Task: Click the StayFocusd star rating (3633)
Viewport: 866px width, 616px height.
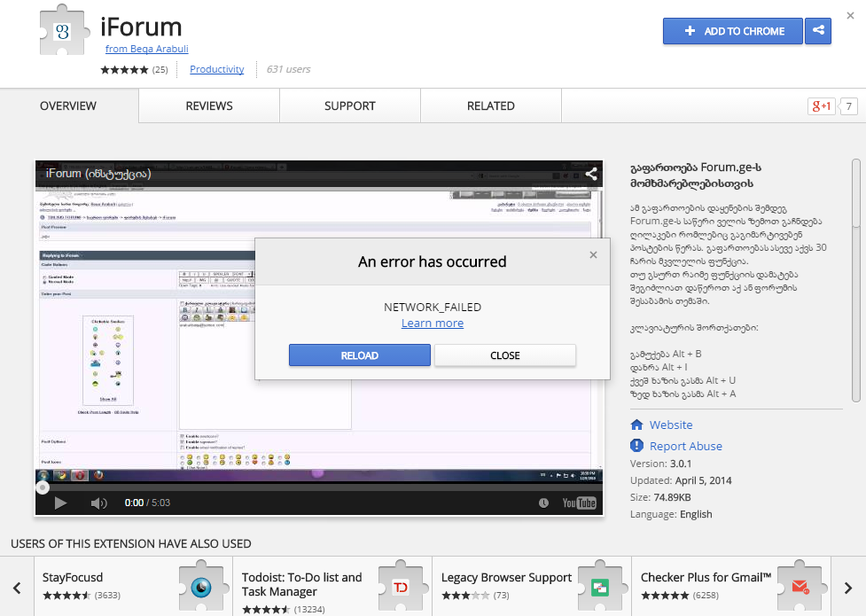Action: [82, 596]
